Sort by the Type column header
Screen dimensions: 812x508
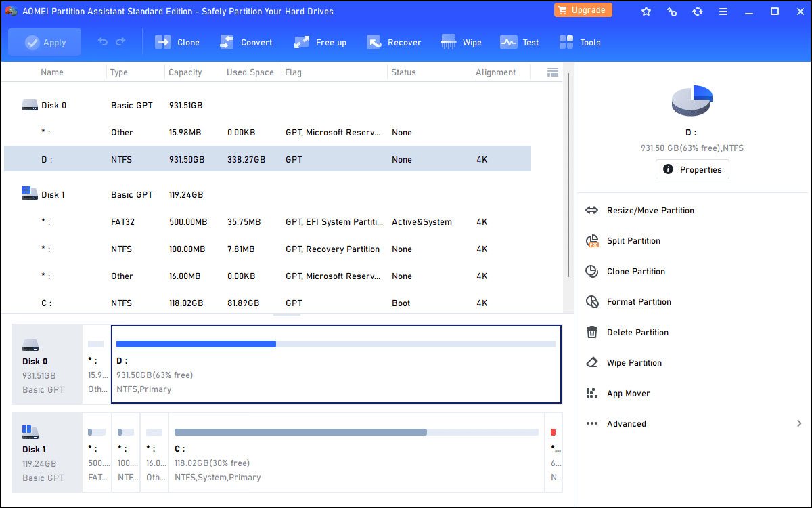[x=119, y=72]
